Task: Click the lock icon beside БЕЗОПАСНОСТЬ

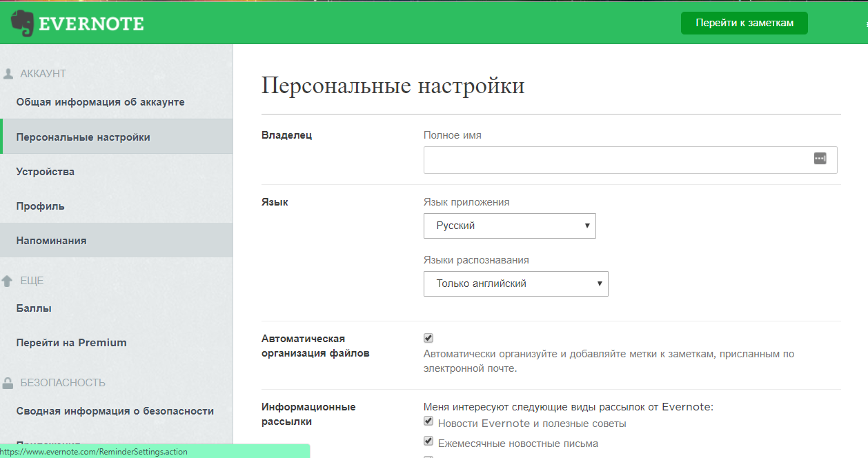Action: coord(8,383)
